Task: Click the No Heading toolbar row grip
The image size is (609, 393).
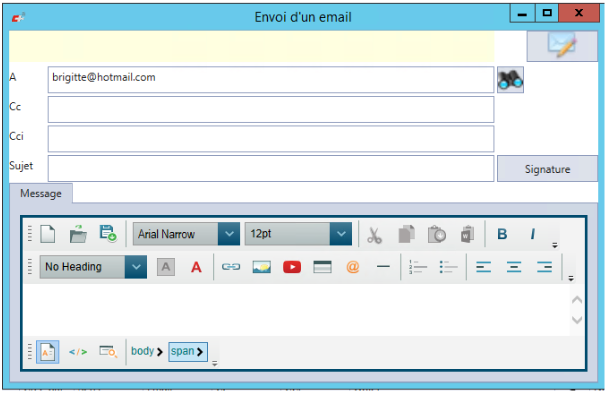Action: [x=30, y=267]
